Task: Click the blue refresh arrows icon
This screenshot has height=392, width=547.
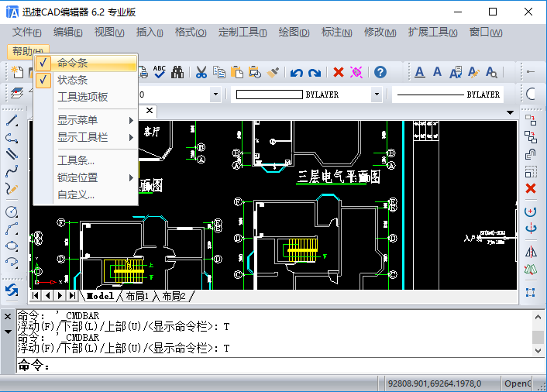Action: [12, 291]
